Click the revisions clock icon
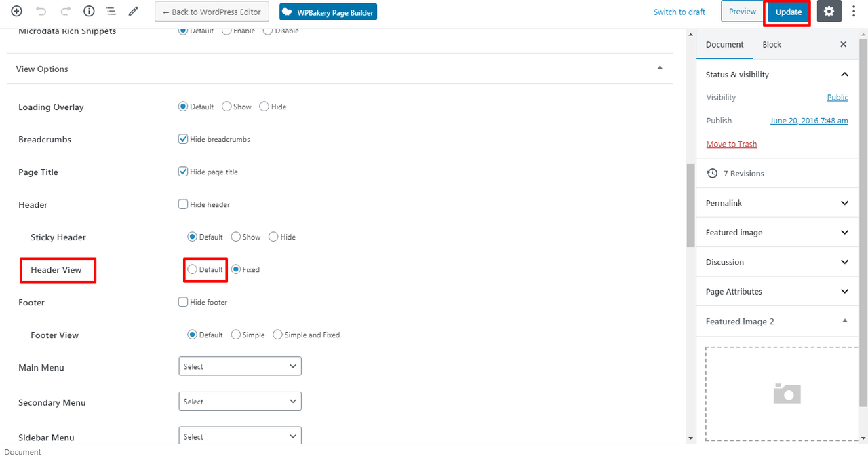 pyautogui.click(x=712, y=174)
